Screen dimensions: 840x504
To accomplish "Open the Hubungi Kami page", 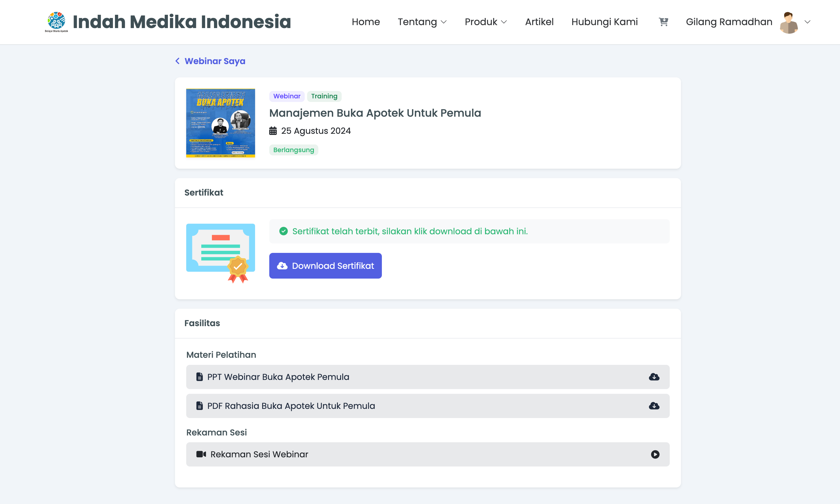I will pyautogui.click(x=604, y=22).
